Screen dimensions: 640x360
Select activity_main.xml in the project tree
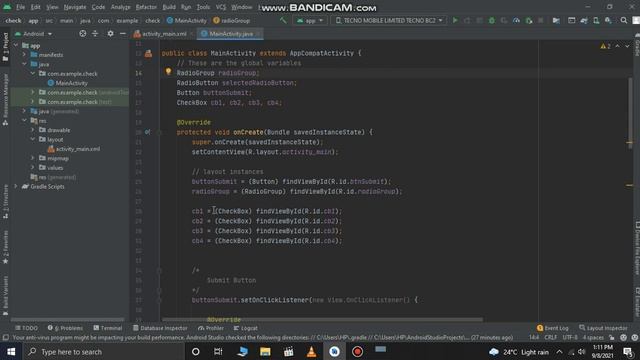point(74,149)
